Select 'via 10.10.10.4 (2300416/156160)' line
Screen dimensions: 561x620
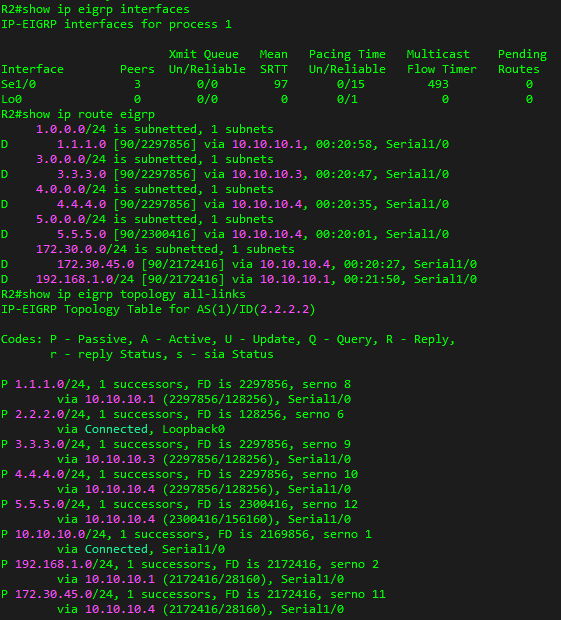pyautogui.click(x=204, y=520)
